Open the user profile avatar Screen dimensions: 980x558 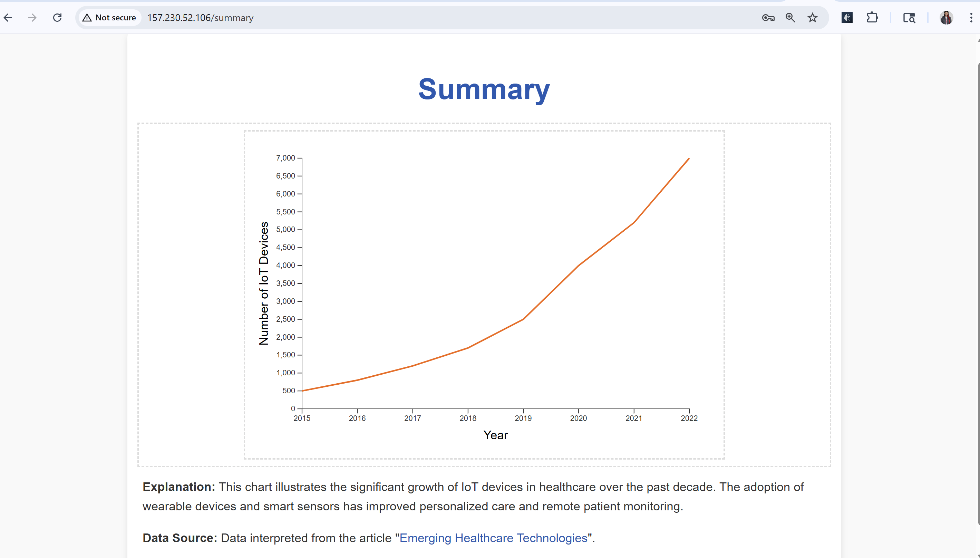click(946, 18)
